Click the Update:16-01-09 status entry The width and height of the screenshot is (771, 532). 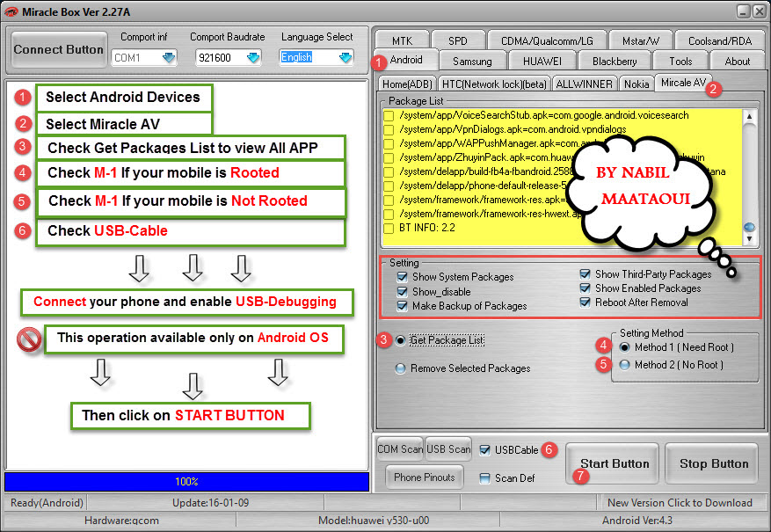pyautogui.click(x=210, y=503)
